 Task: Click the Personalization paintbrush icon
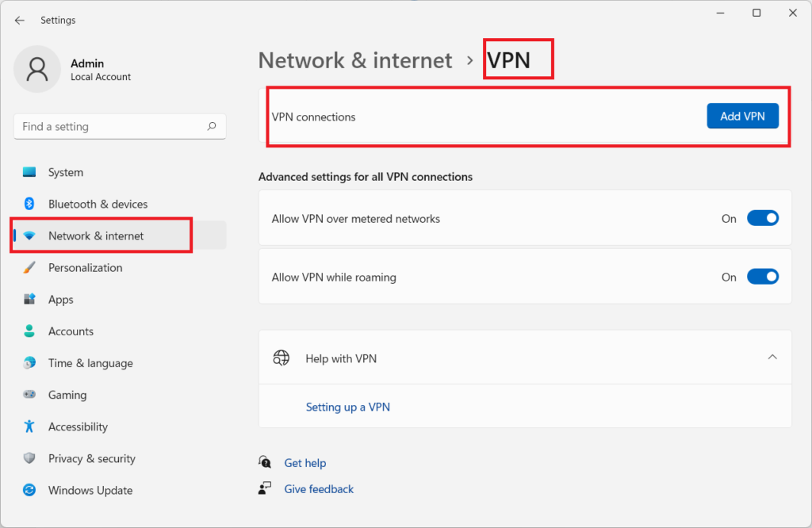click(x=29, y=268)
